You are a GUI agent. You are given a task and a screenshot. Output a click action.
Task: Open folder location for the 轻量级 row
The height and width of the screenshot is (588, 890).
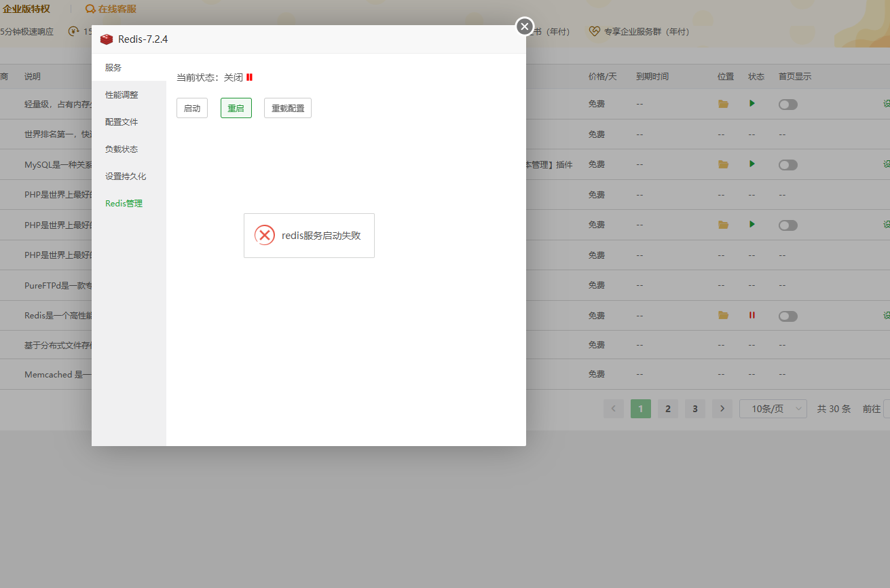coord(724,104)
